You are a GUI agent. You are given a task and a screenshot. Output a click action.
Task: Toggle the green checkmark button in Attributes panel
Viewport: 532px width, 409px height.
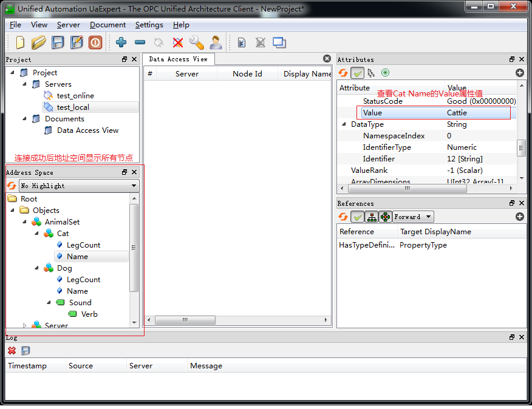click(x=357, y=73)
